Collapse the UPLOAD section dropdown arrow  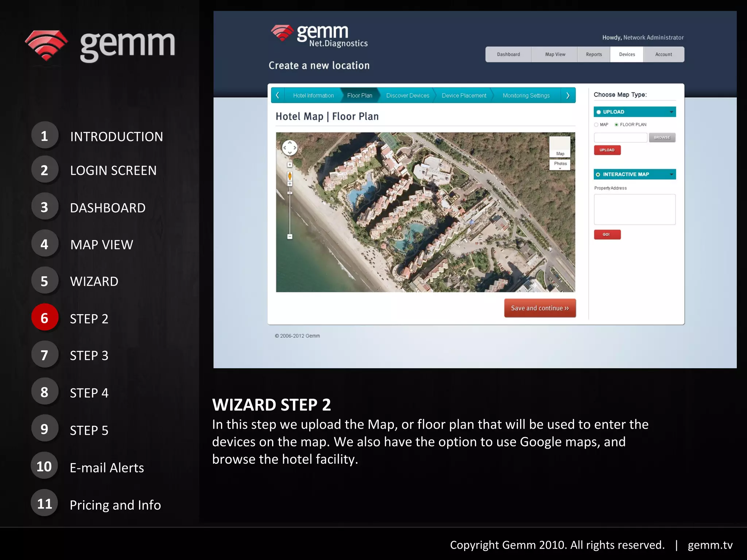click(x=671, y=112)
